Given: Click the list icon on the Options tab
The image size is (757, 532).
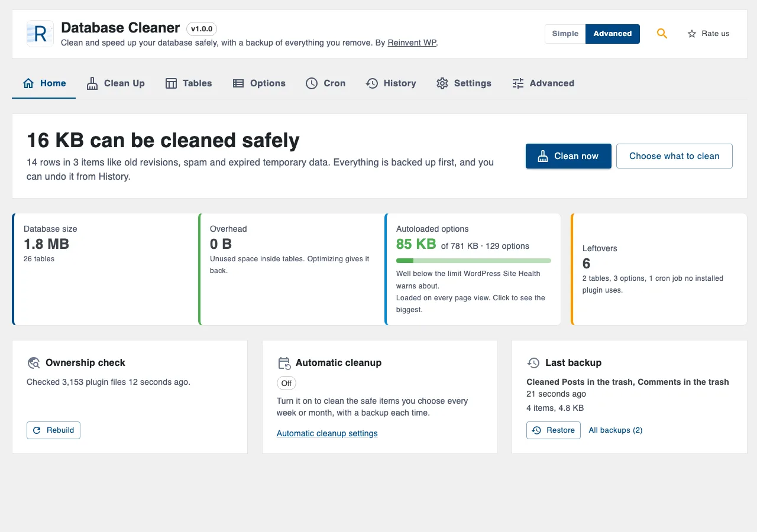Looking at the screenshot, I should tap(238, 83).
